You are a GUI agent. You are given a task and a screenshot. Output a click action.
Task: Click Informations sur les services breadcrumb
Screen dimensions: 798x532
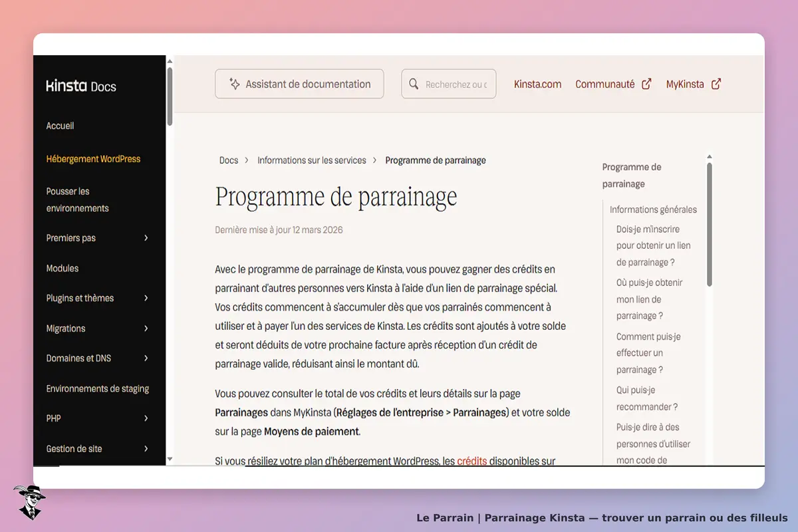tap(312, 160)
